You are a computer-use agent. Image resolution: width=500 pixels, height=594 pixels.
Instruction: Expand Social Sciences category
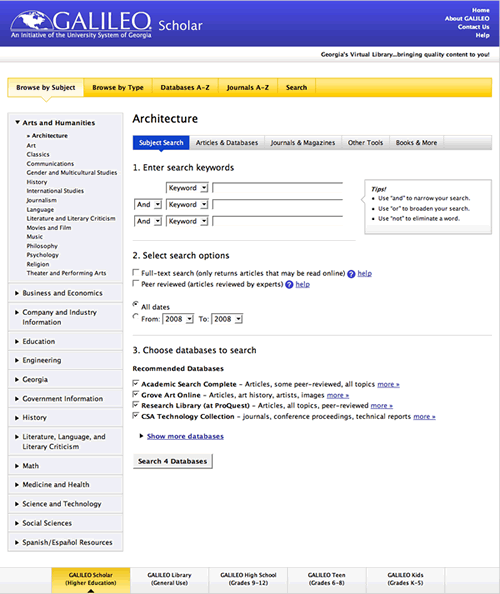(17, 523)
